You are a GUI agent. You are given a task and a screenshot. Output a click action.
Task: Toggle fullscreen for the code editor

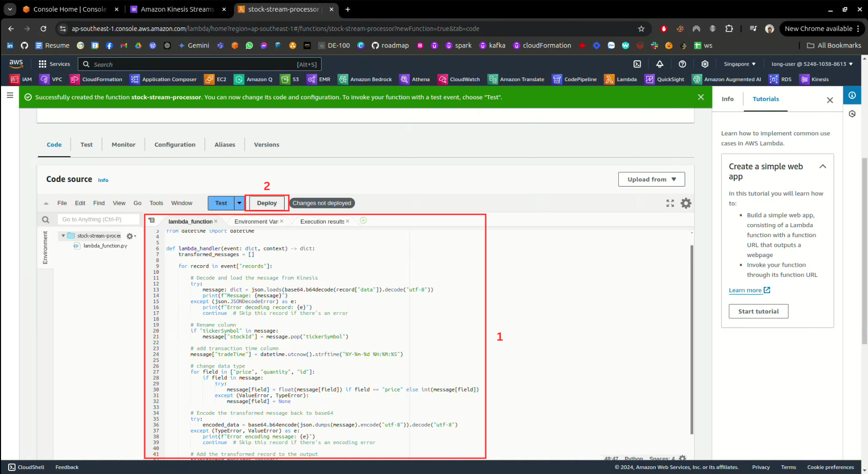(x=670, y=203)
